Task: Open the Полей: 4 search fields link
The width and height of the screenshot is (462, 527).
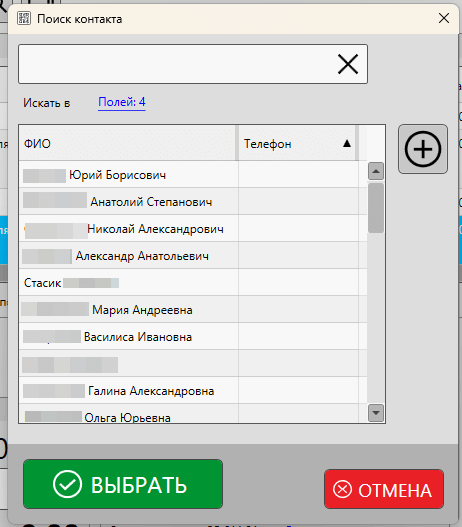Action: coord(122,102)
